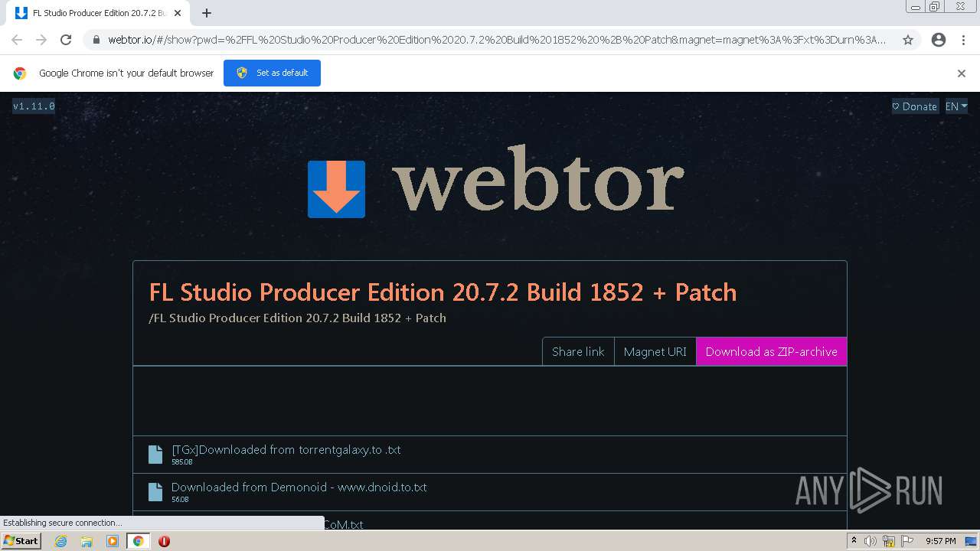Viewport: 980px width, 551px height.
Task: Launch the media player taskbar icon
Action: coord(113,541)
